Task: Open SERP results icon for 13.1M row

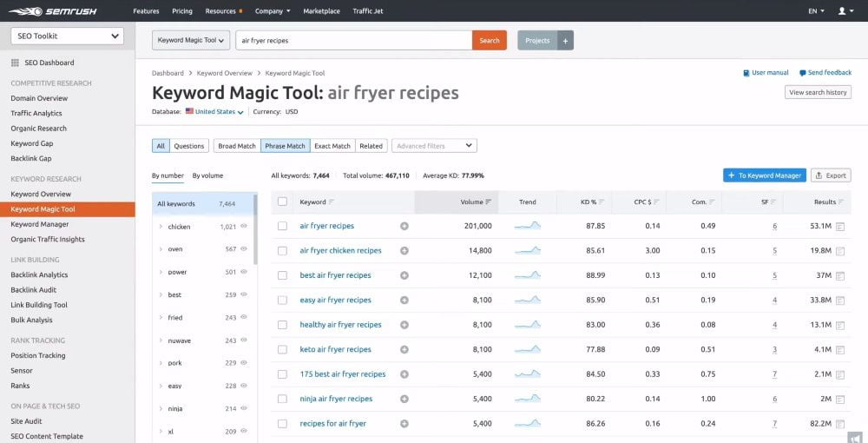Action: [x=839, y=326]
